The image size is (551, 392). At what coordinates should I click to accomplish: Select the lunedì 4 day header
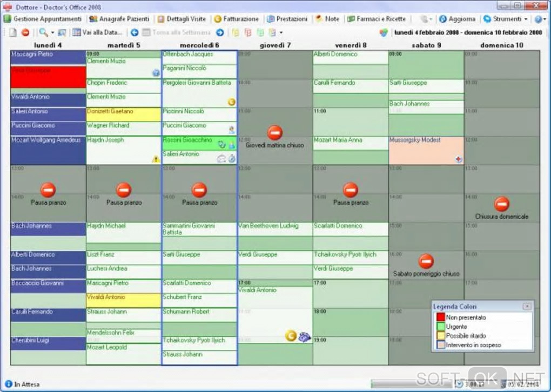click(48, 45)
